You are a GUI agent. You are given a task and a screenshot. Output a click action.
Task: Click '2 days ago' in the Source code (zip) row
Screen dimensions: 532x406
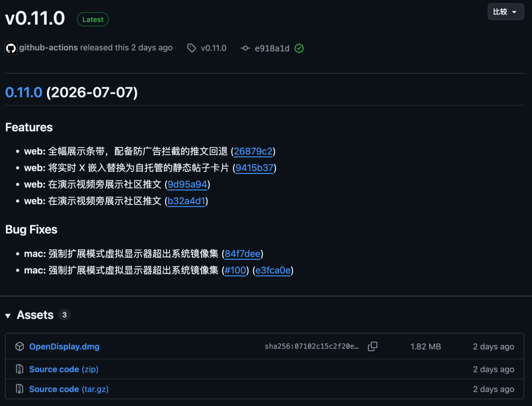click(x=493, y=370)
